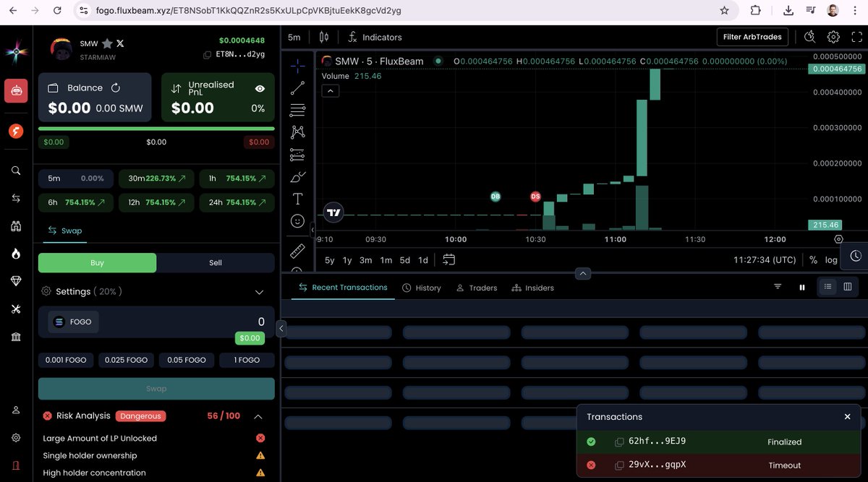This screenshot has width=868, height=482.
Task: Open the Insiders tab
Action: [x=532, y=288]
